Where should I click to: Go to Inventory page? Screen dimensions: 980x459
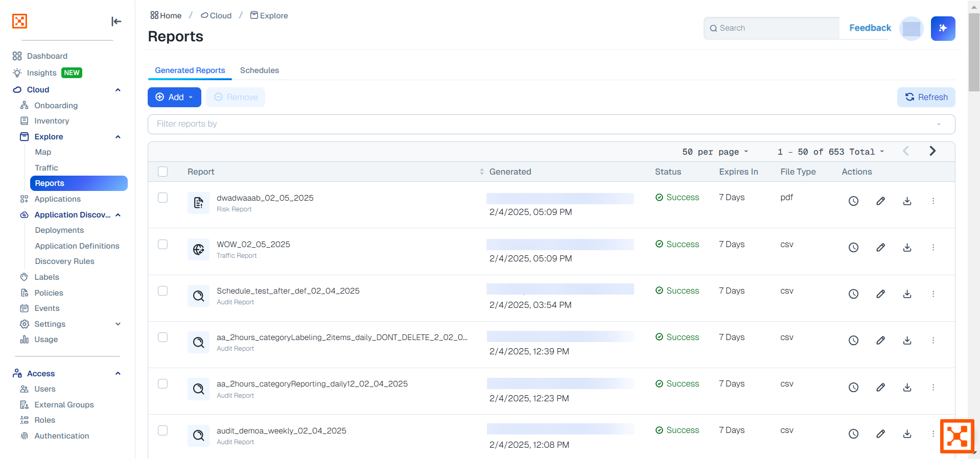coord(52,121)
